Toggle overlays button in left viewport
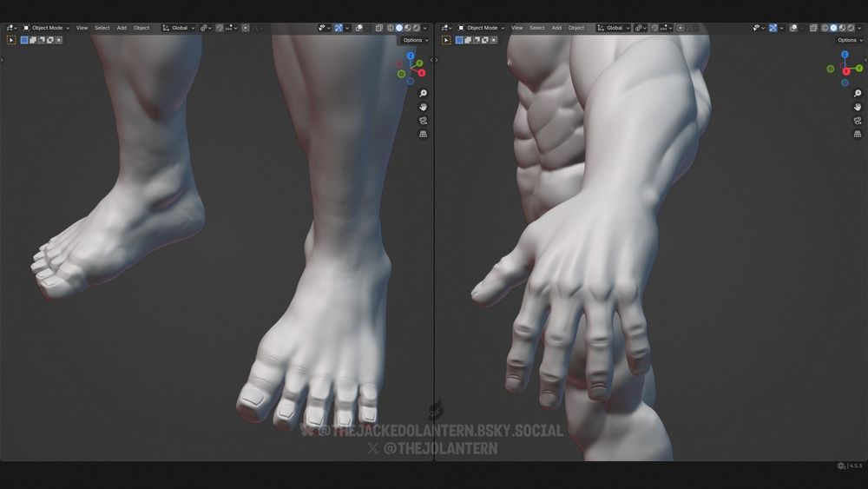868x489 pixels. [358, 28]
